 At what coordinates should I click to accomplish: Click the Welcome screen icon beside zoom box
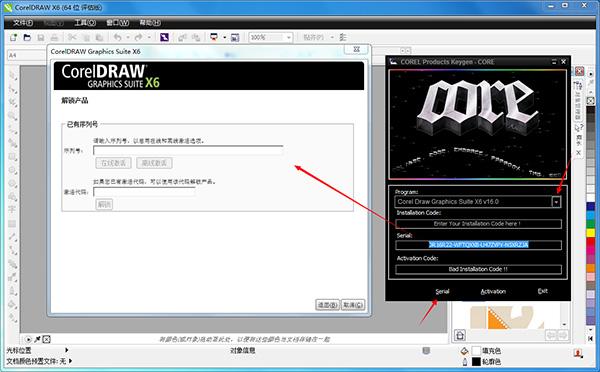[235, 38]
